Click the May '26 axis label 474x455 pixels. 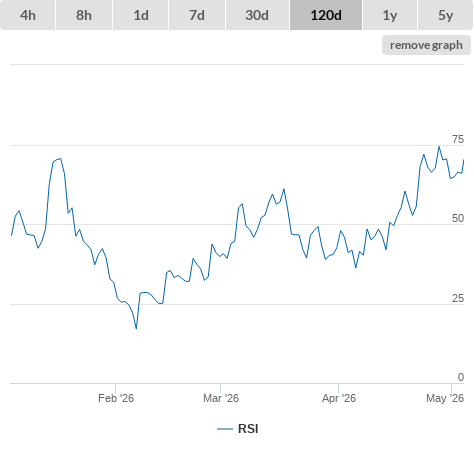pyautogui.click(x=445, y=398)
